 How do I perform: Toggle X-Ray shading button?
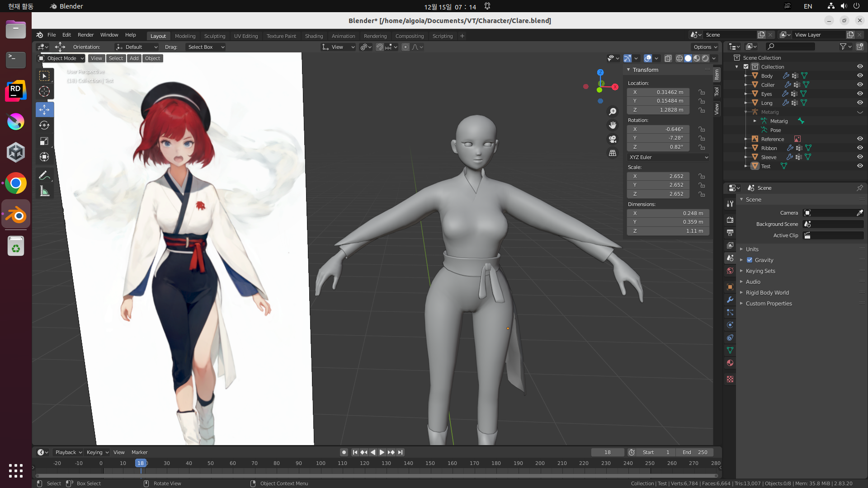pyautogui.click(x=668, y=58)
